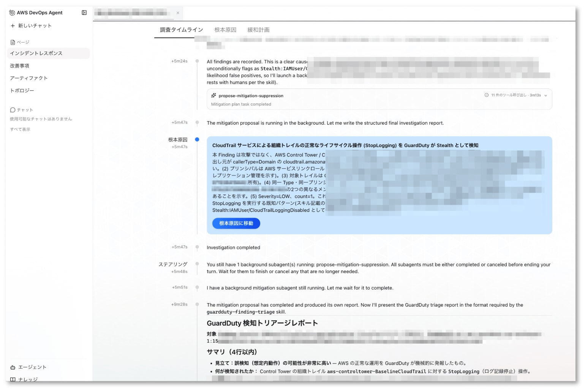This screenshot has width=585, height=392.
Task: Close the open investigation tab
Action: point(178,13)
